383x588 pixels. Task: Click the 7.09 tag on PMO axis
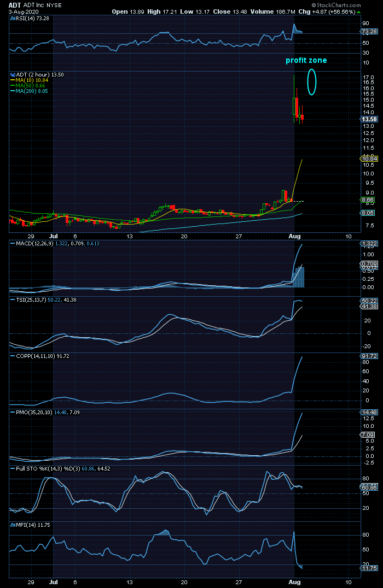[x=368, y=434]
